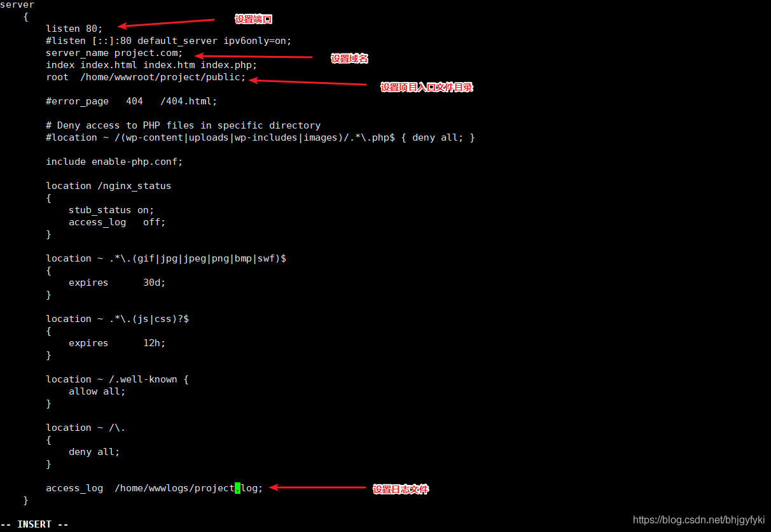Click the 'location /nginx_status' line
This screenshot has height=532, width=771.
(x=109, y=186)
